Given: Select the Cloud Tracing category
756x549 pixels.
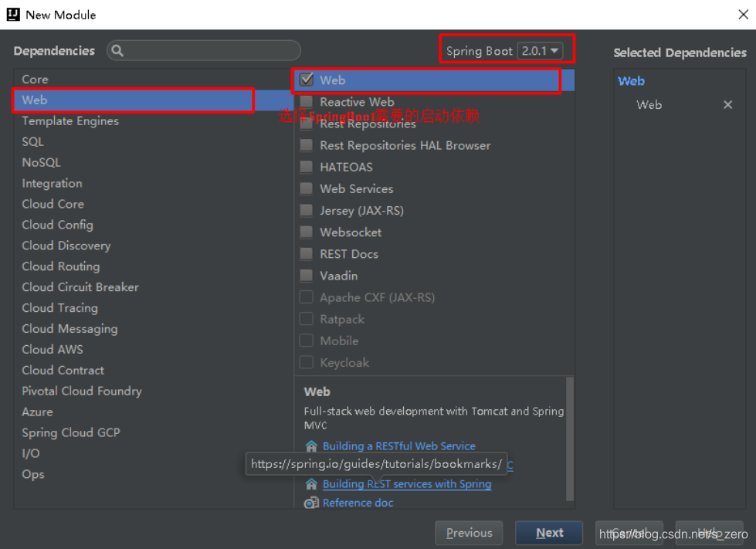Looking at the screenshot, I should click(x=154, y=307).
